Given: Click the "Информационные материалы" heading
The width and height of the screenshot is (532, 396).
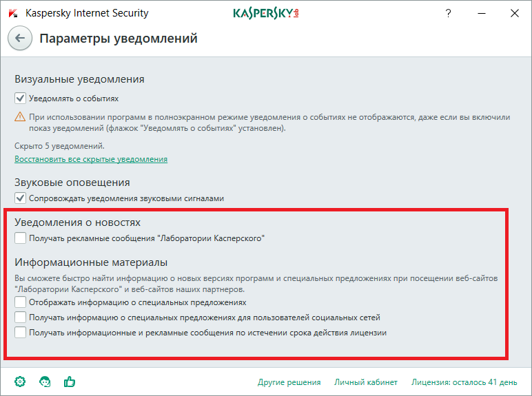Looking at the screenshot, I should pyautogui.click(x=91, y=262).
